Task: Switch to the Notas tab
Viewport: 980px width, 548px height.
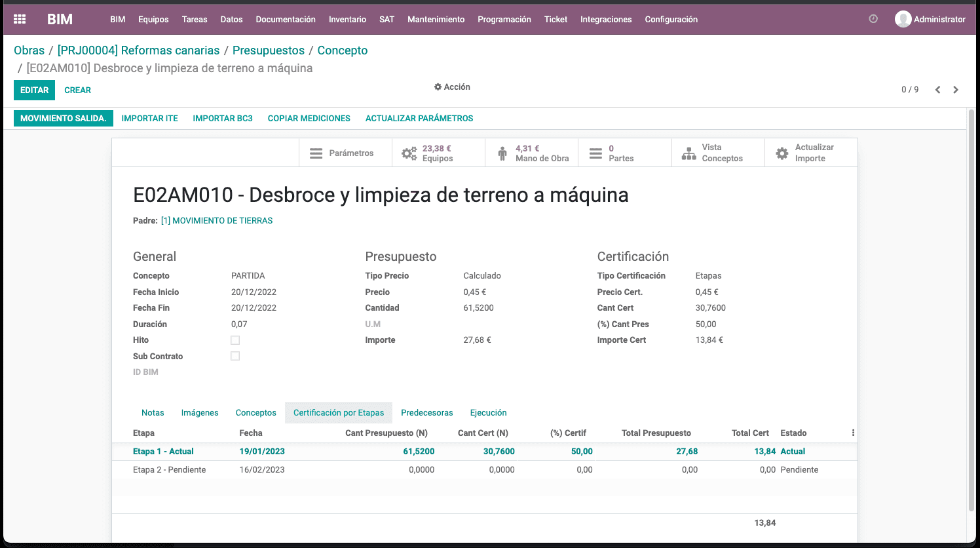Action: [153, 412]
